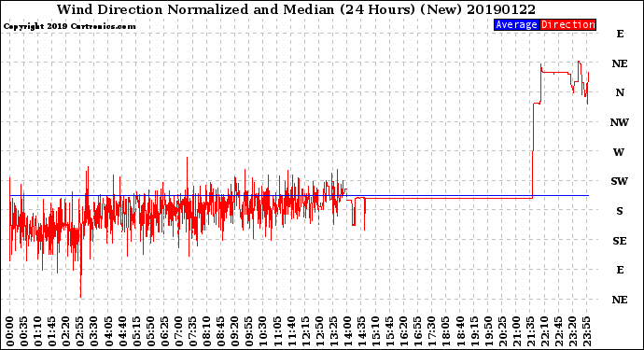This screenshot has width=644, height=350.
Task: Click the 13:25 time axis label
Action: [333, 331]
